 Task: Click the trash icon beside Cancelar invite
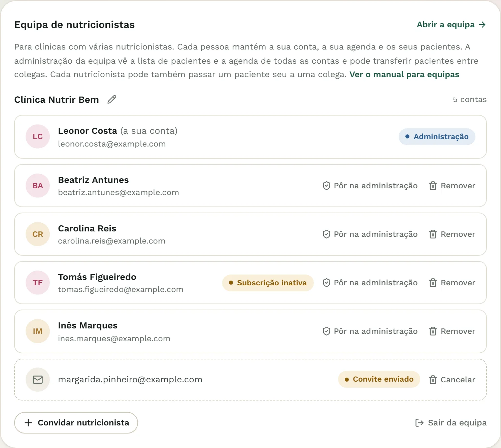(x=433, y=380)
